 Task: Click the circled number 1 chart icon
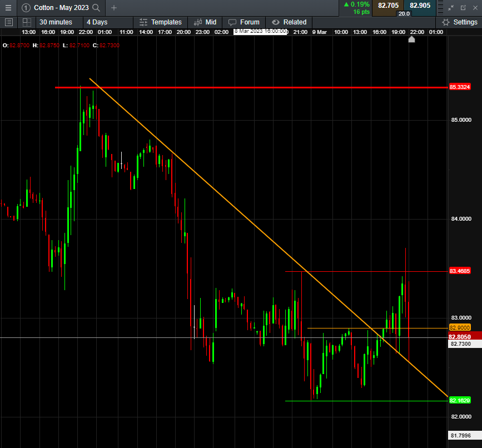[26, 8]
